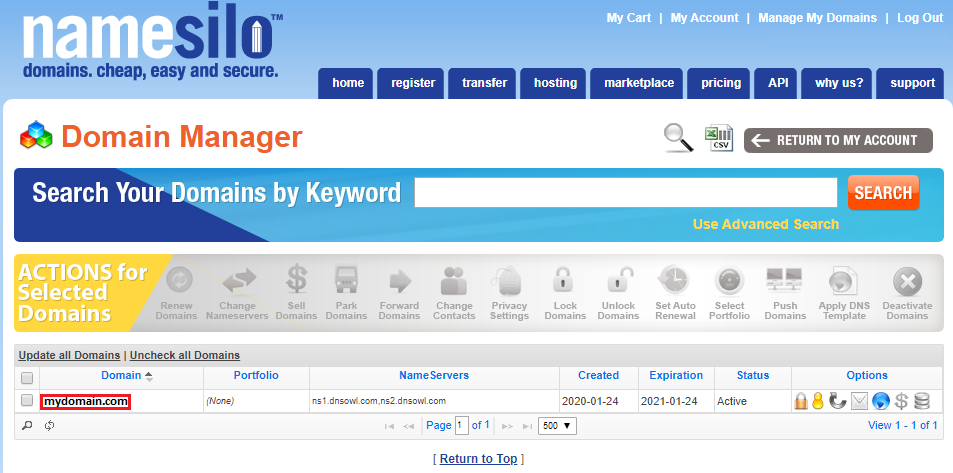Click mydomain.com's envelope option icon
The height and width of the screenshot is (473, 953).
click(859, 401)
